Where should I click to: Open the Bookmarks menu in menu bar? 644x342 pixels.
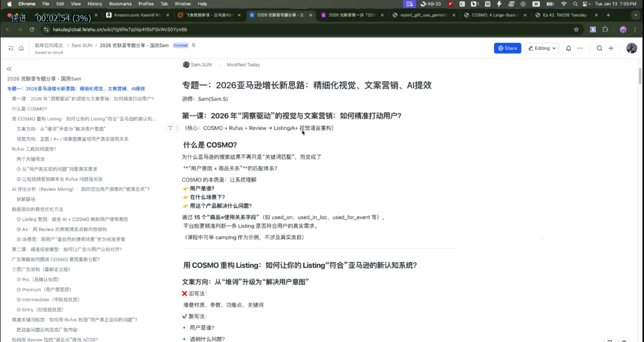point(120,4)
